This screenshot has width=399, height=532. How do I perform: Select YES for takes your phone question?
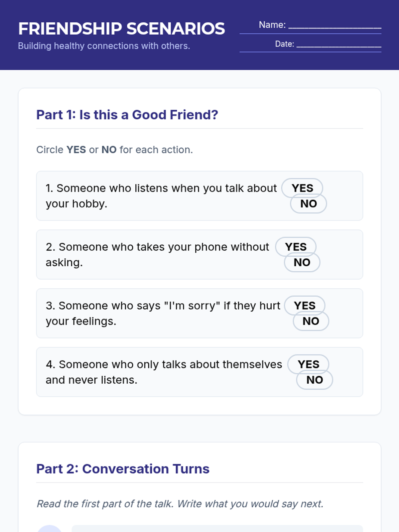pos(296,247)
